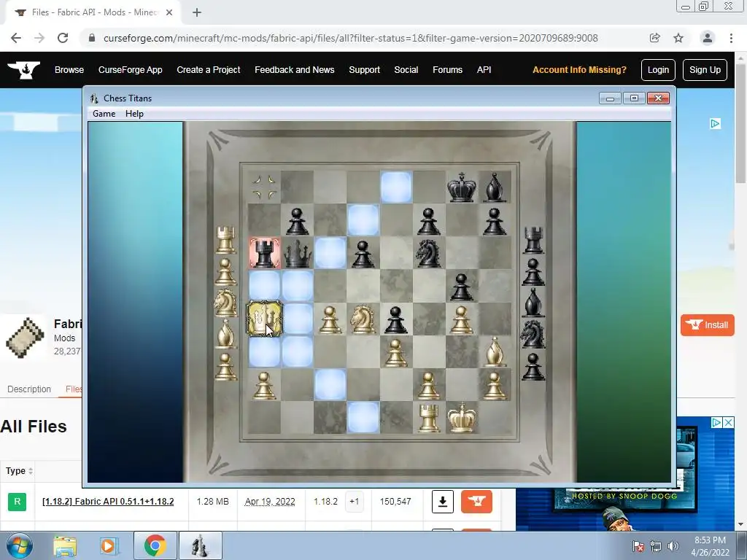Select the white bishop on h3

click(495, 351)
